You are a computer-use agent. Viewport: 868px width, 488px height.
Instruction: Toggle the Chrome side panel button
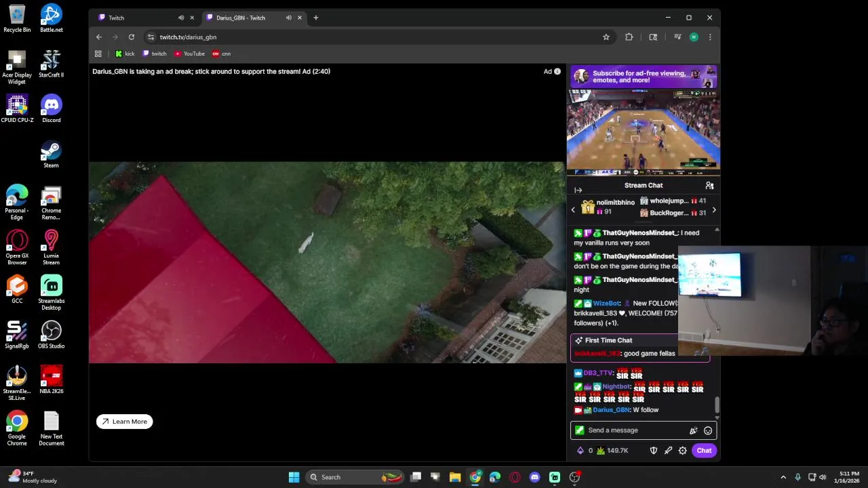(653, 37)
